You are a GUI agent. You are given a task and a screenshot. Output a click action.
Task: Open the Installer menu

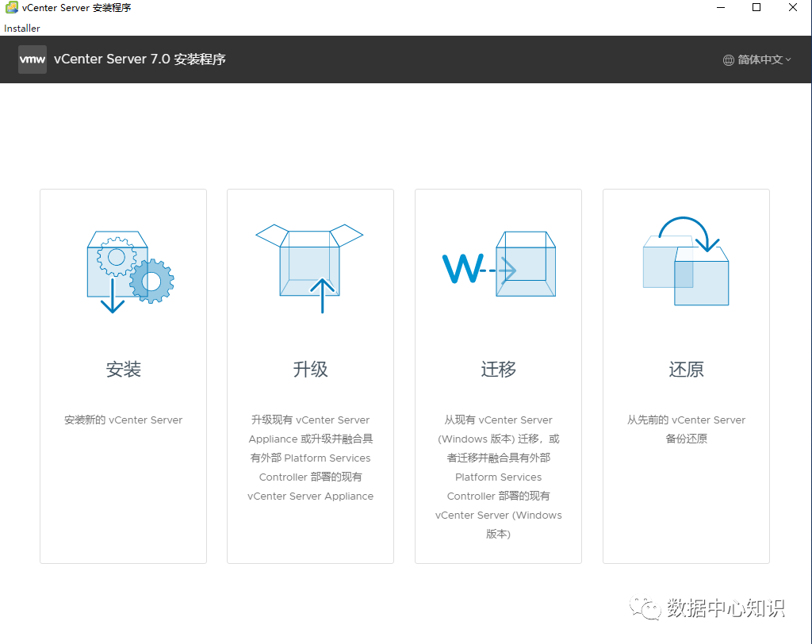(21, 29)
